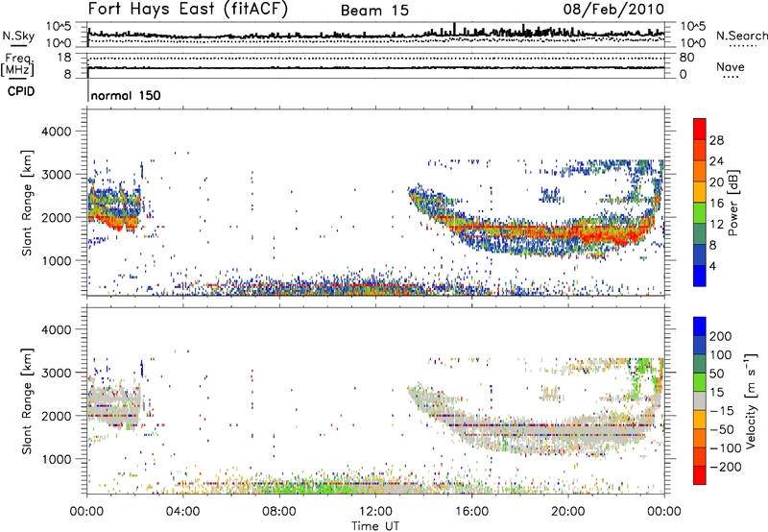The height and width of the screenshot is (532, 768).
Task: Click the '04:00' time tick label
Action: (x=182, y=512)
